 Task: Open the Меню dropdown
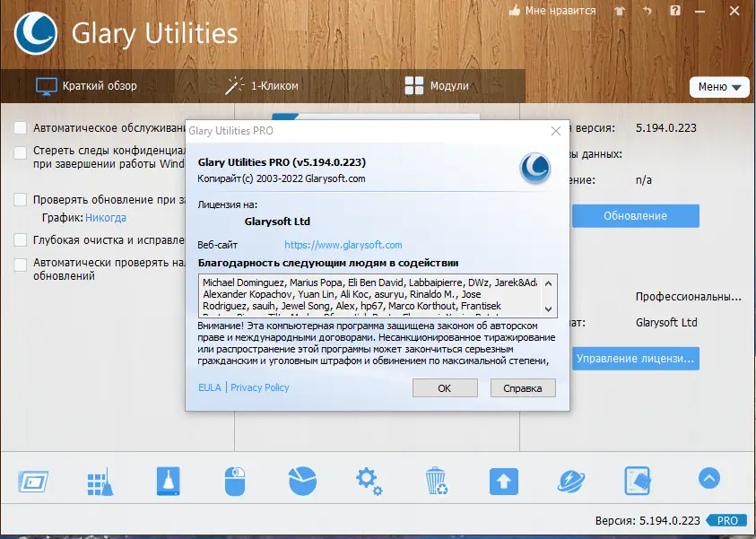(719, 87)
